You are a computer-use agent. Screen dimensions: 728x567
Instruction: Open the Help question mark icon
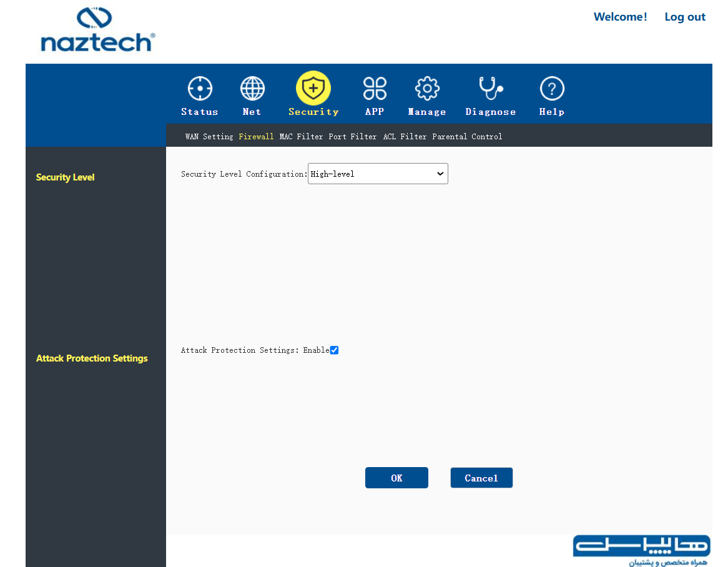click(552, 88)
